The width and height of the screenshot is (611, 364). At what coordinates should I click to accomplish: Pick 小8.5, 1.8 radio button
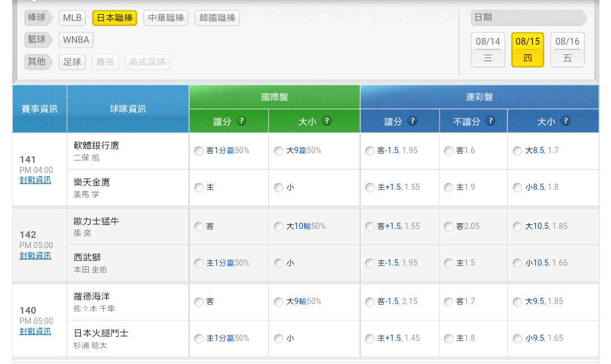coord(518,188)
